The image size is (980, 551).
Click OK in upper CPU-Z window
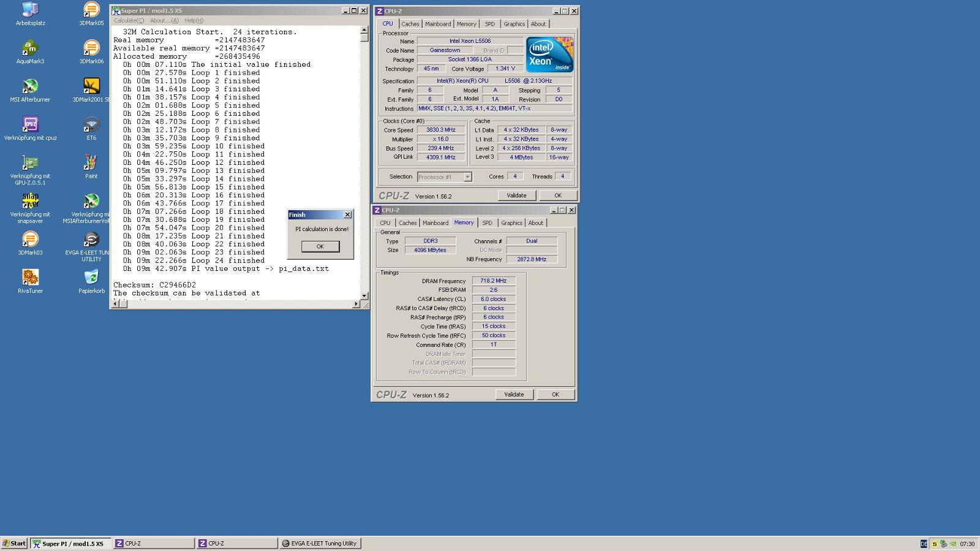pos(558,196)
